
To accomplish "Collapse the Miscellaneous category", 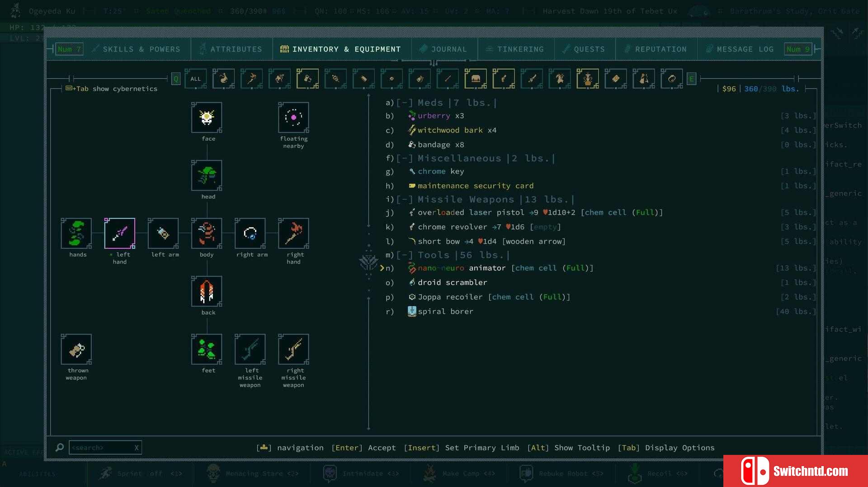I will (x=405, y=158).
